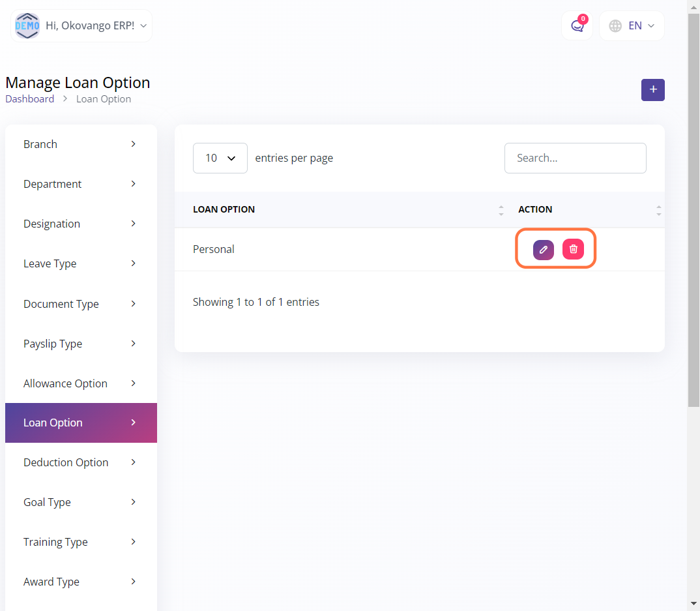Expand the Hi, Okovango ERP! user menu

95,26
